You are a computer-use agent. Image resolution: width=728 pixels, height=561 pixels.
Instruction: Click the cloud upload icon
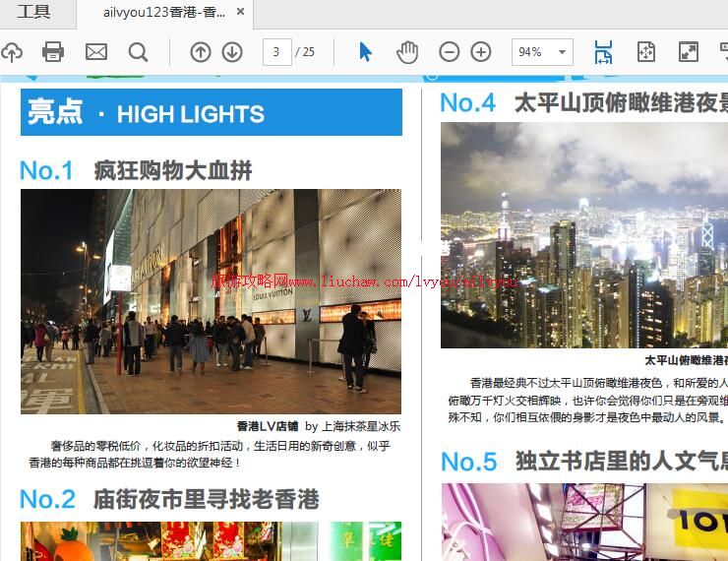[11, 52]
